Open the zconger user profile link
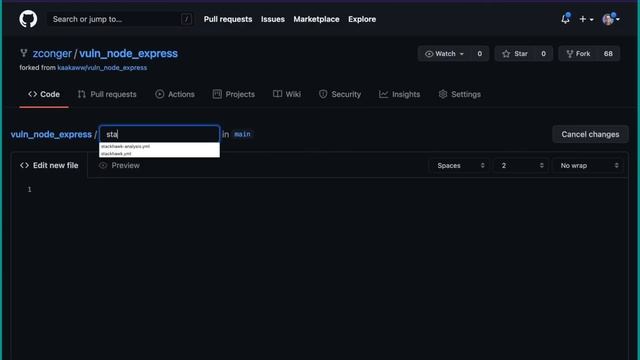Viewport: 640px width, 360px height. click(52, 53)
